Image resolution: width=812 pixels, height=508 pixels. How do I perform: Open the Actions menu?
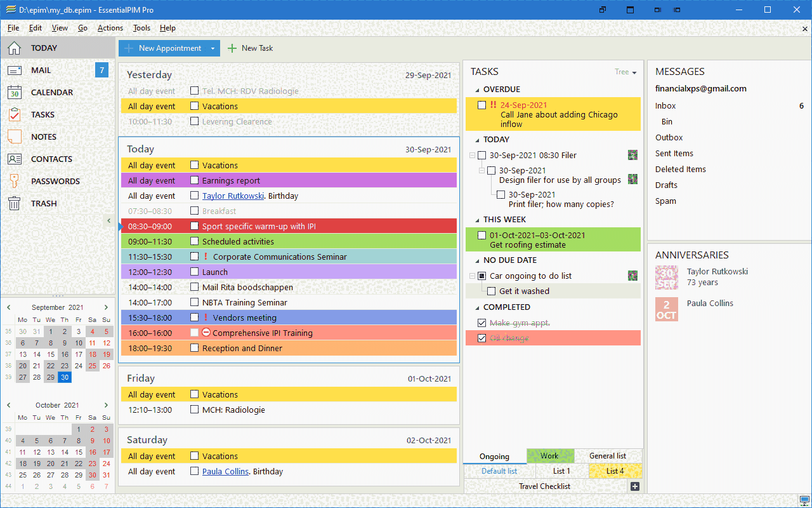point(110,28)
